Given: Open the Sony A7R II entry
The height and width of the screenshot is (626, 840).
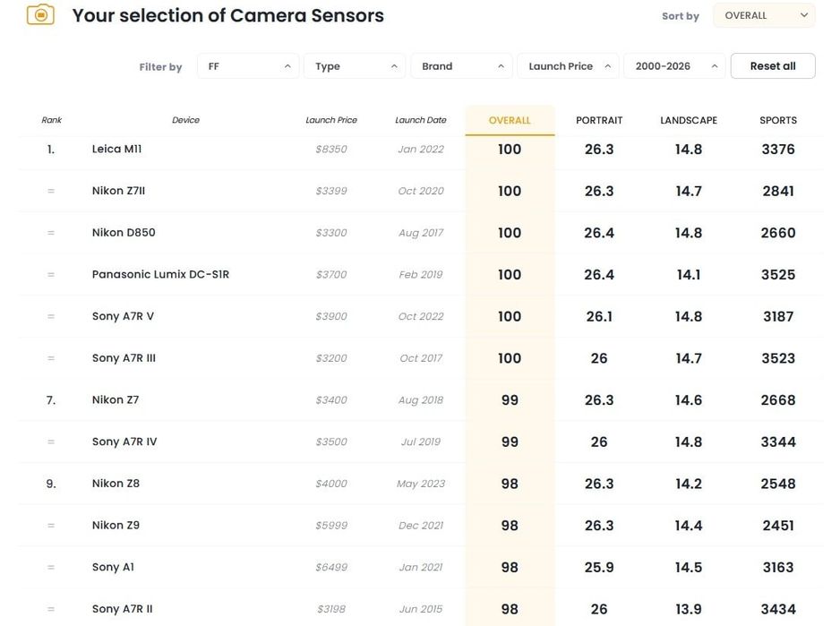Looking at the screenshot, I should [122, 609].
